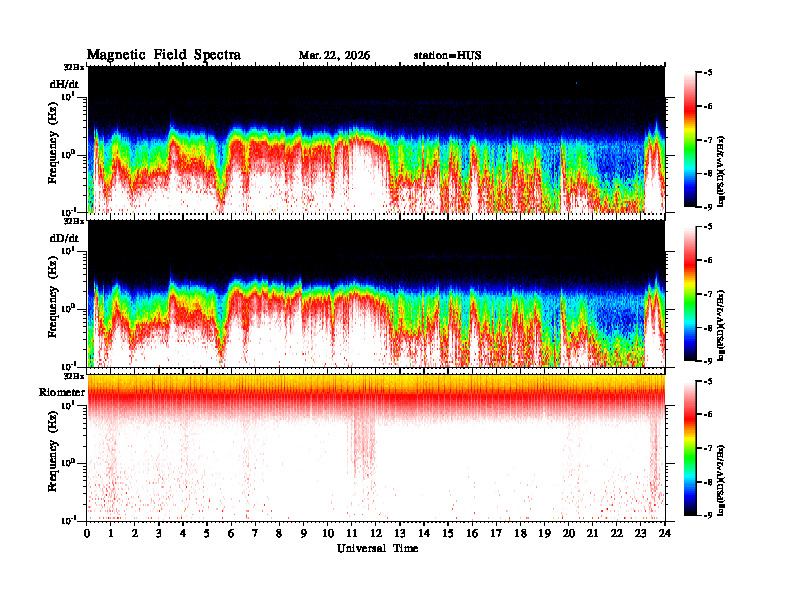This screenshot has height=612, width=792.
Task: Click the "32Hz" label above the dH/dt panel
Action: tap(74, 67)
